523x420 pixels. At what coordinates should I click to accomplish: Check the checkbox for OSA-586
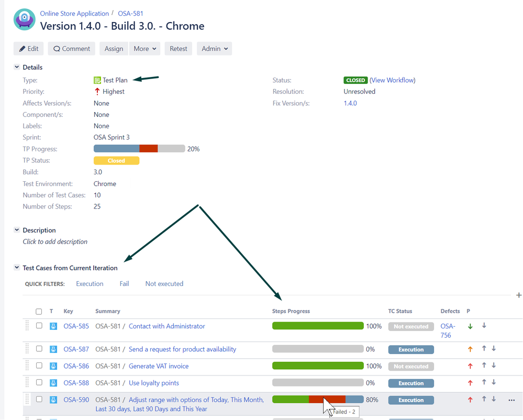click(39, 366)
